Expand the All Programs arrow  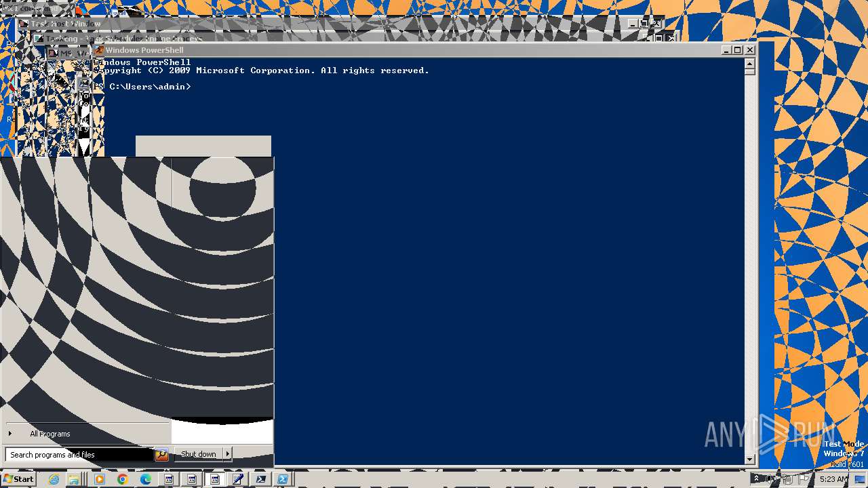[x=10, y=434]
